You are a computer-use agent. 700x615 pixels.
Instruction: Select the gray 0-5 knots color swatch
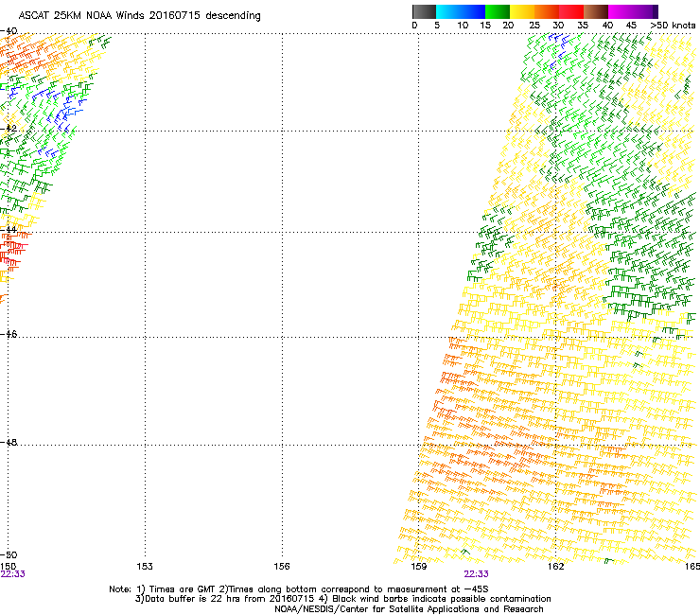coord(424,11)
